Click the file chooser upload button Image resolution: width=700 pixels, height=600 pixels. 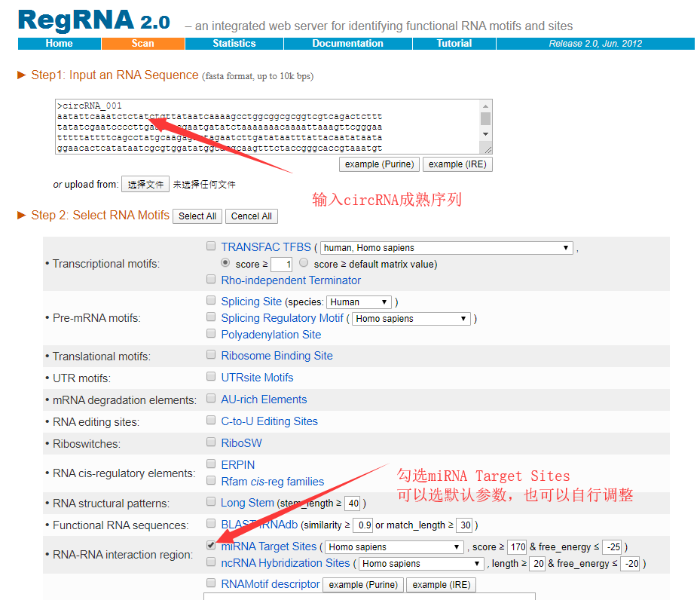pos(145,185)
